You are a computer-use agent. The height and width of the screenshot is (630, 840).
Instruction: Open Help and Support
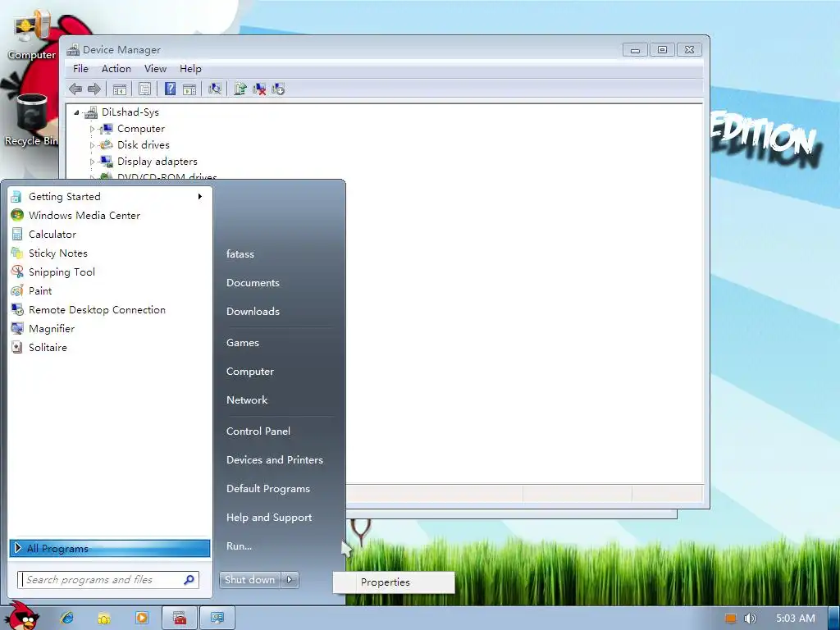(269, 518)
